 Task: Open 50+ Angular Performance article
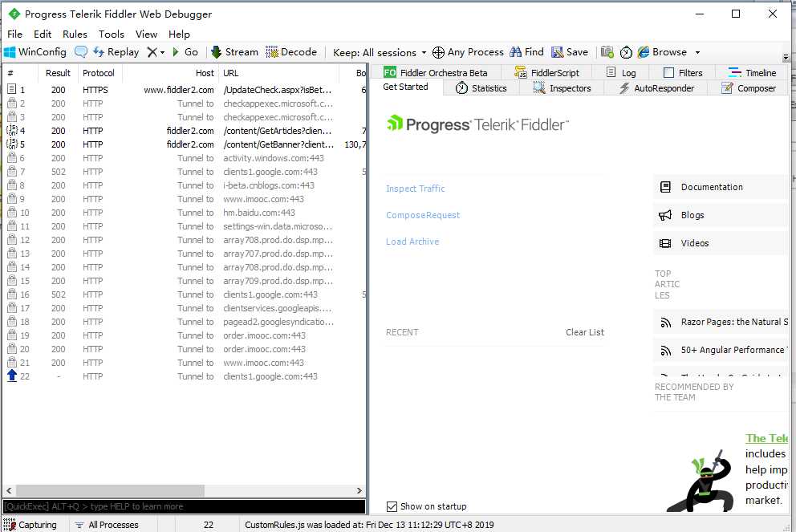coord(721,351)
